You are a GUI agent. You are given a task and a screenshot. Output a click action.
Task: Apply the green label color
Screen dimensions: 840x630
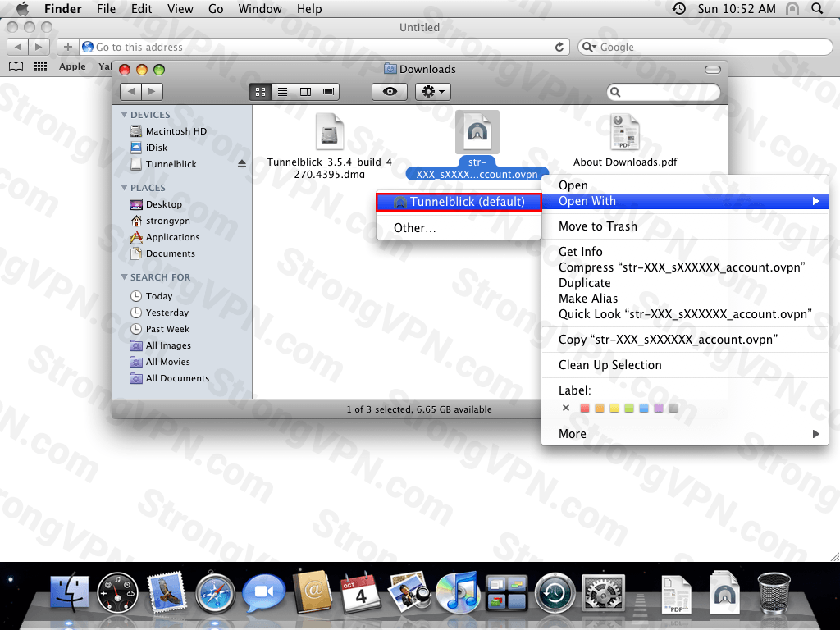pyautogui.click(x=629, y=409)
